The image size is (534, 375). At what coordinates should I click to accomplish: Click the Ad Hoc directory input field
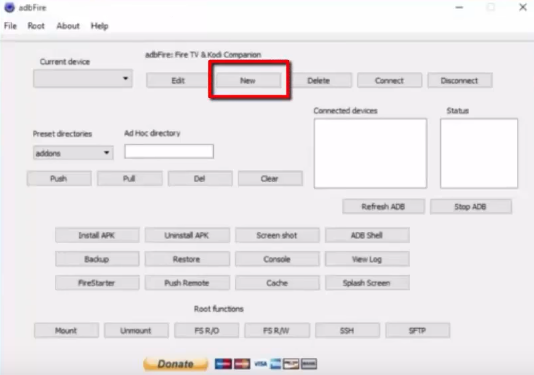[169, 151]
